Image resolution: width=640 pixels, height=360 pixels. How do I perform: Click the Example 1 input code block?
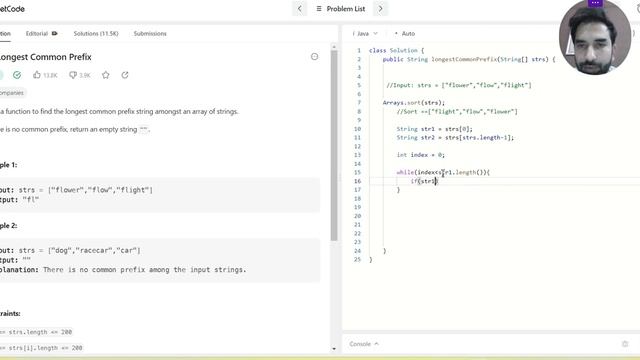(160, 195)
